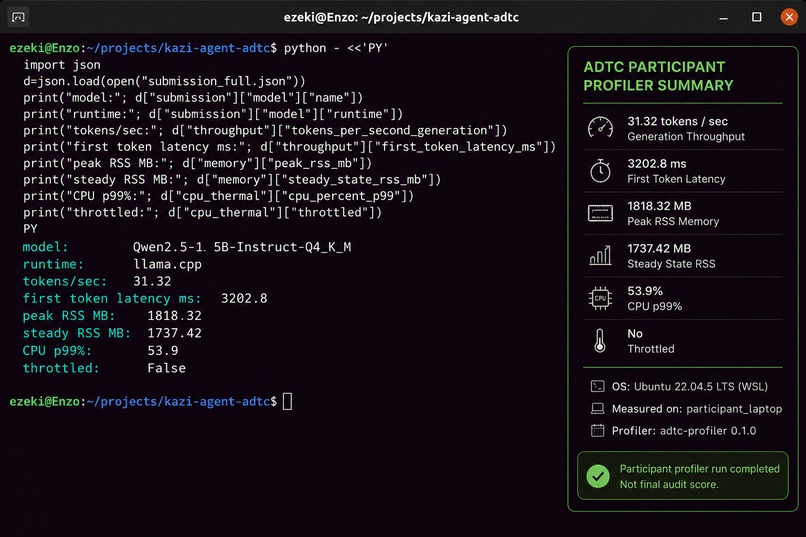
Task: Click the 'python - <<'PY'' command
Action: [336, 48]
